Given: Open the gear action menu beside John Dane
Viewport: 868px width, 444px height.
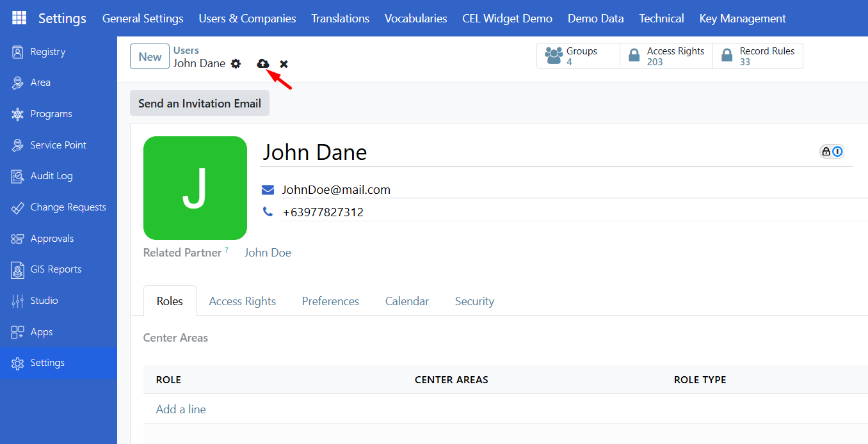Looking at the screenshot, I should tap(236, 64).
